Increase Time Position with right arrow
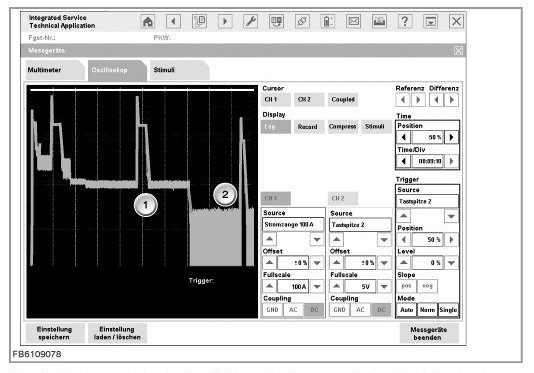 point(452,137)
